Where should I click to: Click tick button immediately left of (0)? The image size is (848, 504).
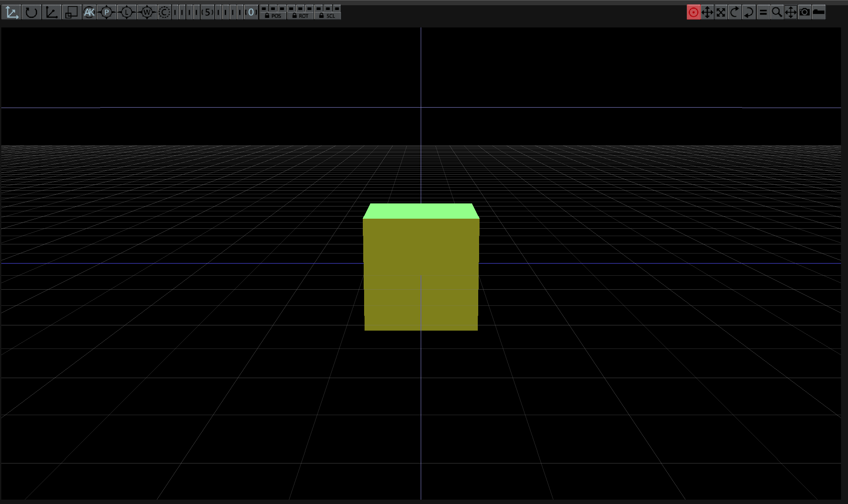point(240,12)
